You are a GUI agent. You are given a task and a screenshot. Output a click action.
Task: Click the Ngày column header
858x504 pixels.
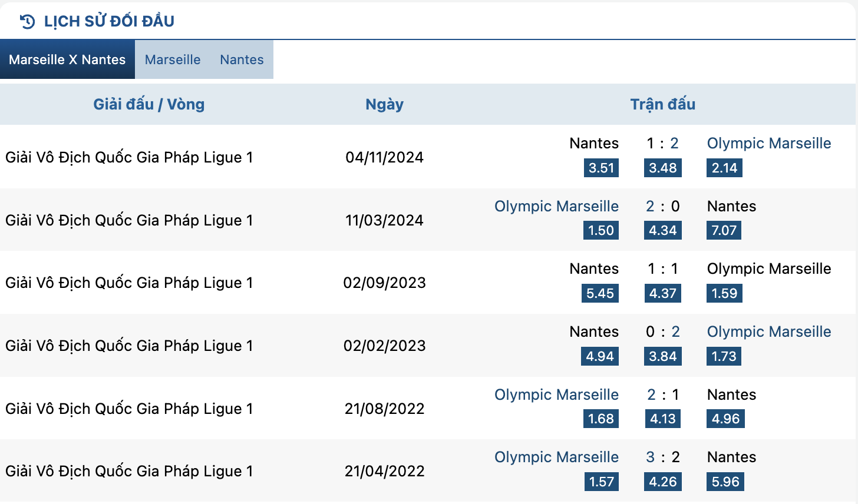coord(385,104)
